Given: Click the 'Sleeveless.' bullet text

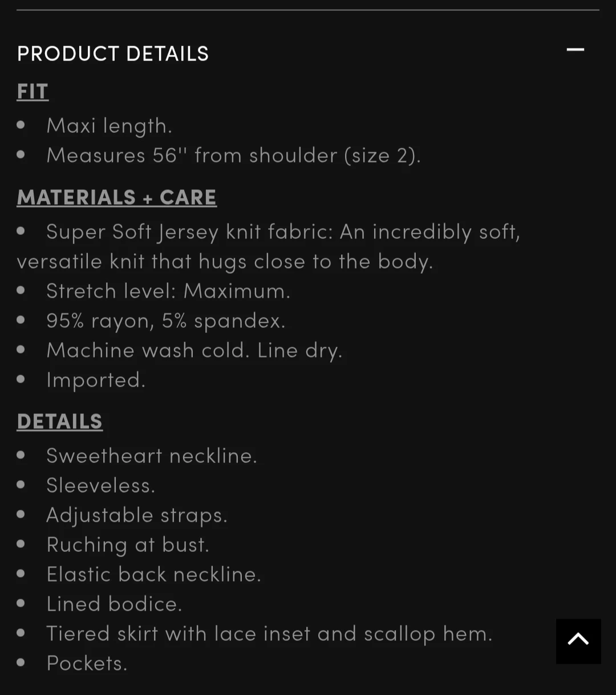Looking at the screenshot, I should 101,485.
